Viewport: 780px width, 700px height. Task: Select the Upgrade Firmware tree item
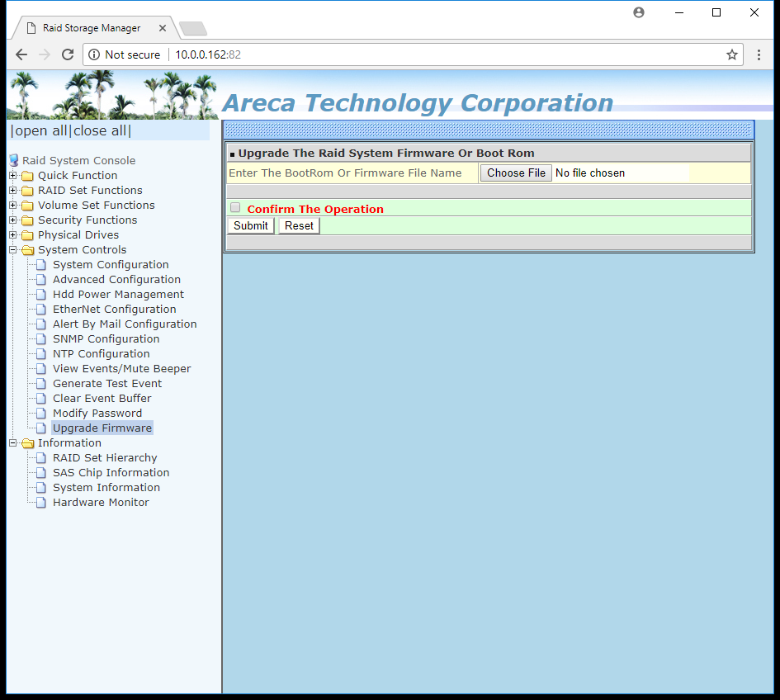tap(102, 428)
